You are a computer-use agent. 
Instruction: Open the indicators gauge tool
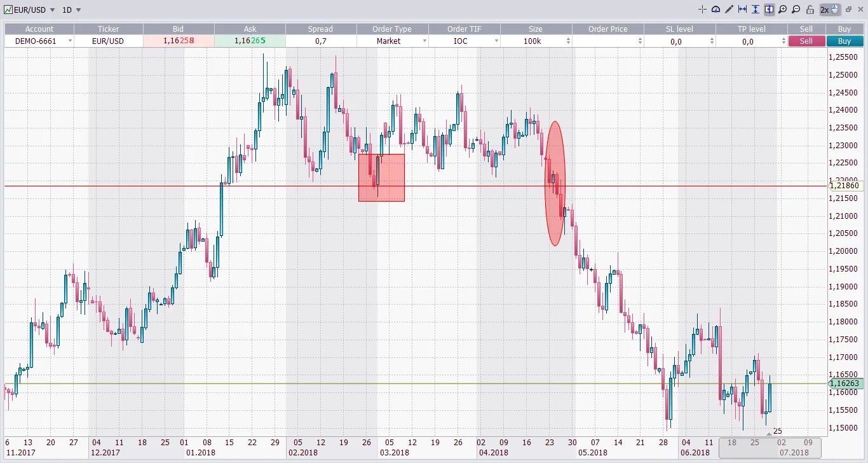[x=715, y=10]
